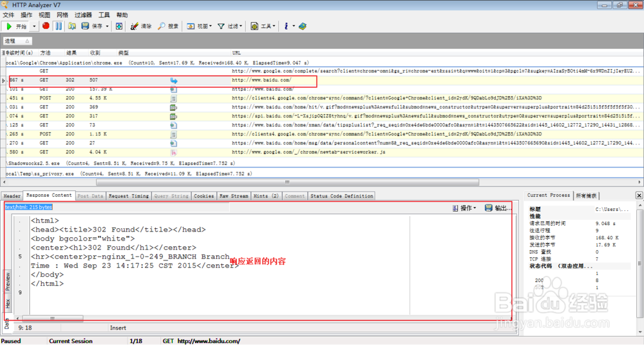This screenshot has width=644, height=345.
Task: Switch to the Raw Stream tab
Action: (234, 196)
